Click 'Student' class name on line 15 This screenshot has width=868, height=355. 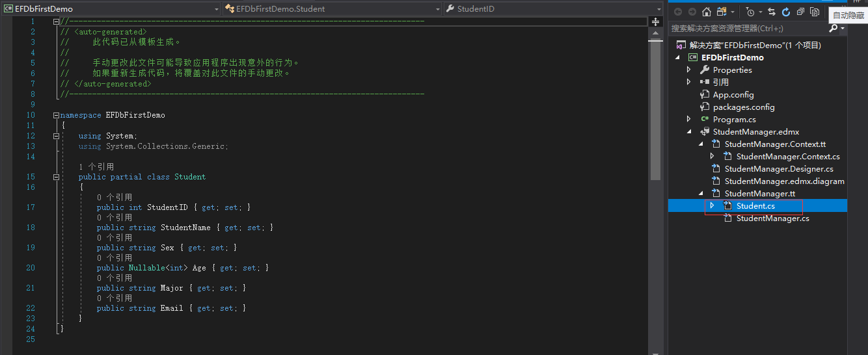[x=190, y=177]
